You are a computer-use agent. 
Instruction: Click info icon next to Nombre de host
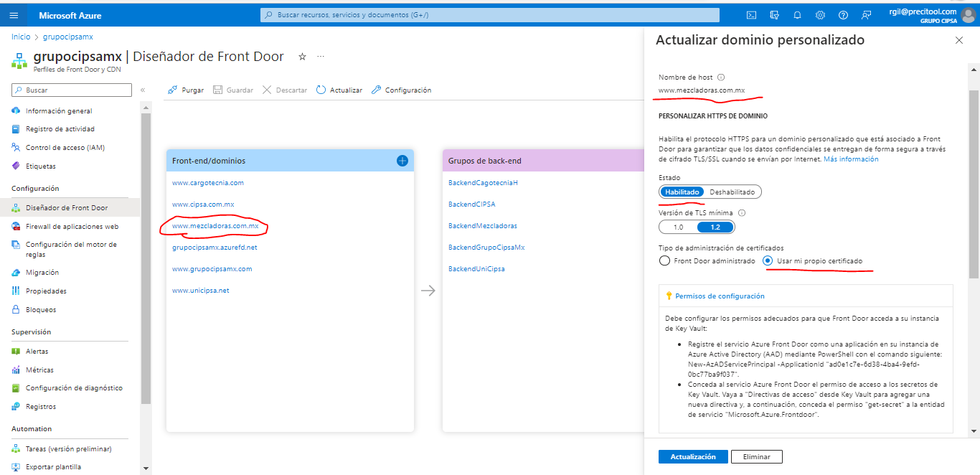click(722, 77)
